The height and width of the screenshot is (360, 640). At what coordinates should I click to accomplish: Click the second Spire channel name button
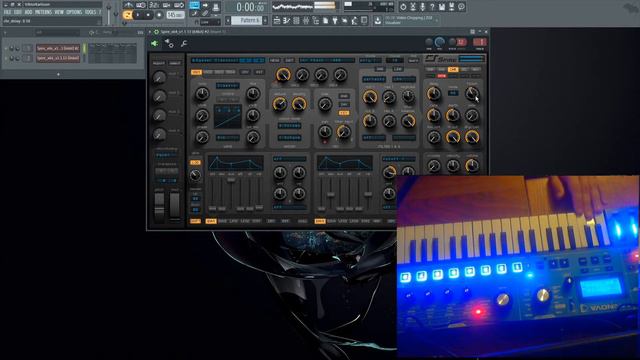[x=58, y=58]
